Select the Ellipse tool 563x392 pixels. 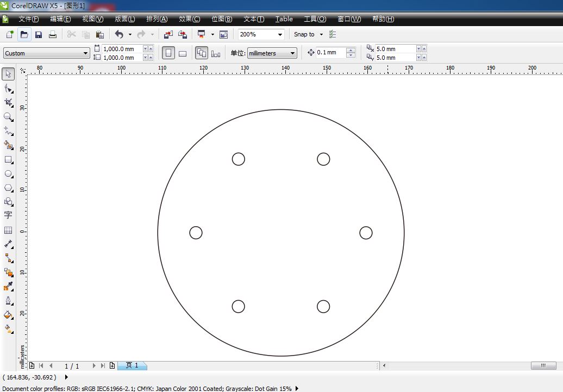(x=8, y=173)
